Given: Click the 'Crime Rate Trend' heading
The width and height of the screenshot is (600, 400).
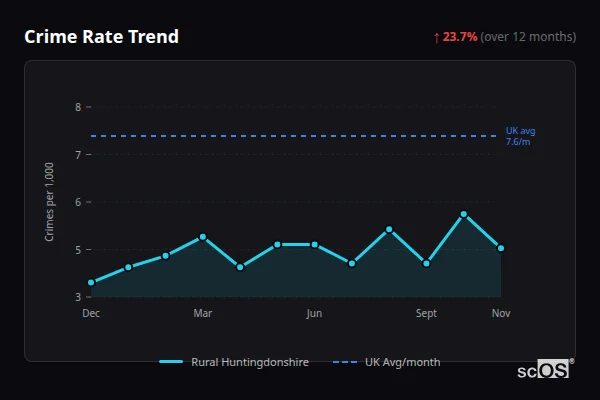Looking at the screenshot, I should tap(101, 37).
